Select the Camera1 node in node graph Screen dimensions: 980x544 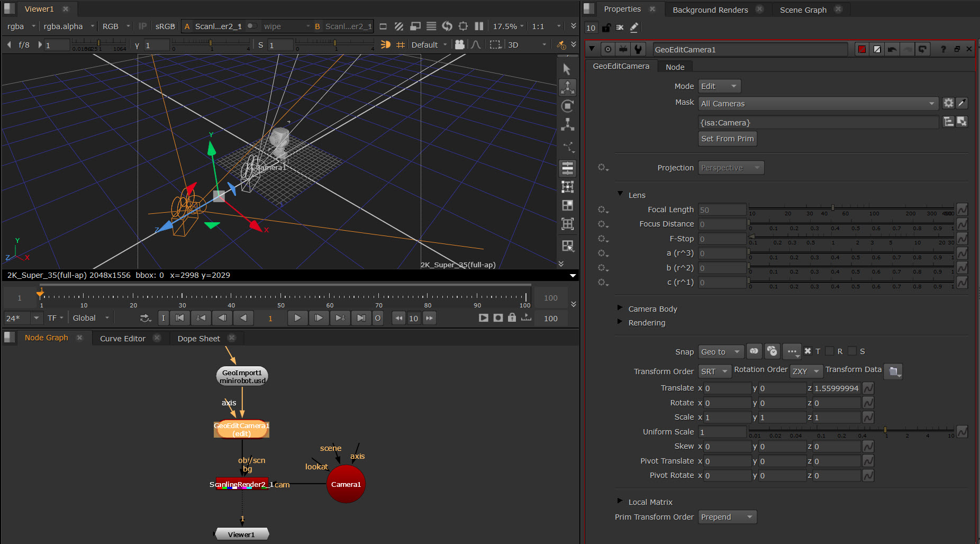coord(346,484)
